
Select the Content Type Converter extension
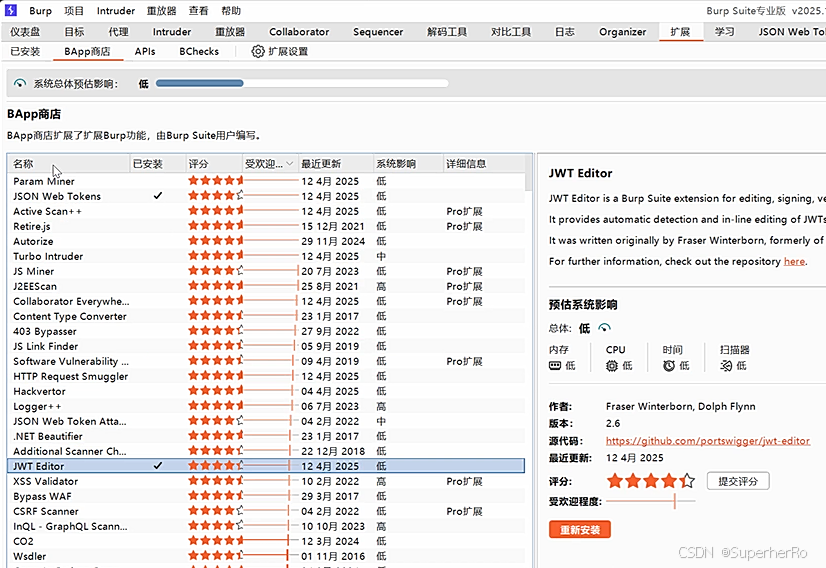pos(266,316)
